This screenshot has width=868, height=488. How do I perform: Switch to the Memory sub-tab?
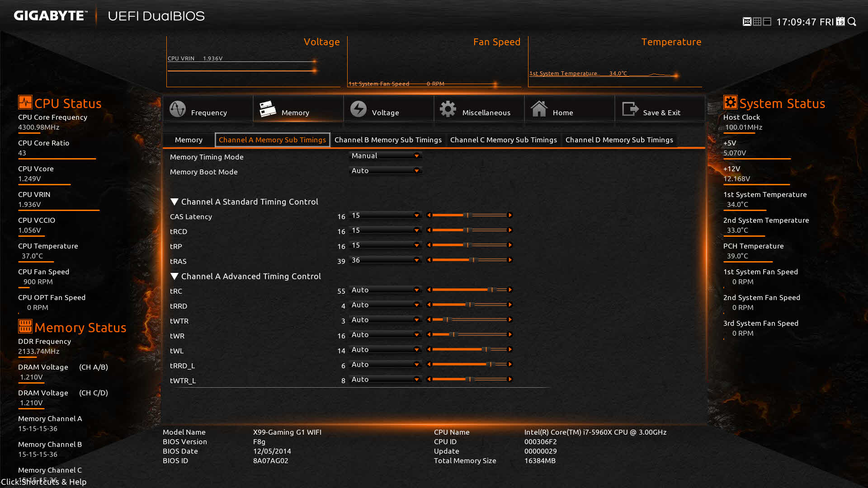tap(189, 140)
